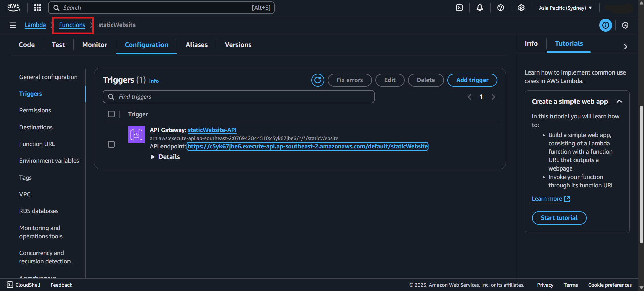Switch to the Versions tab
The image size is (644, 291).
coord(238,45)
